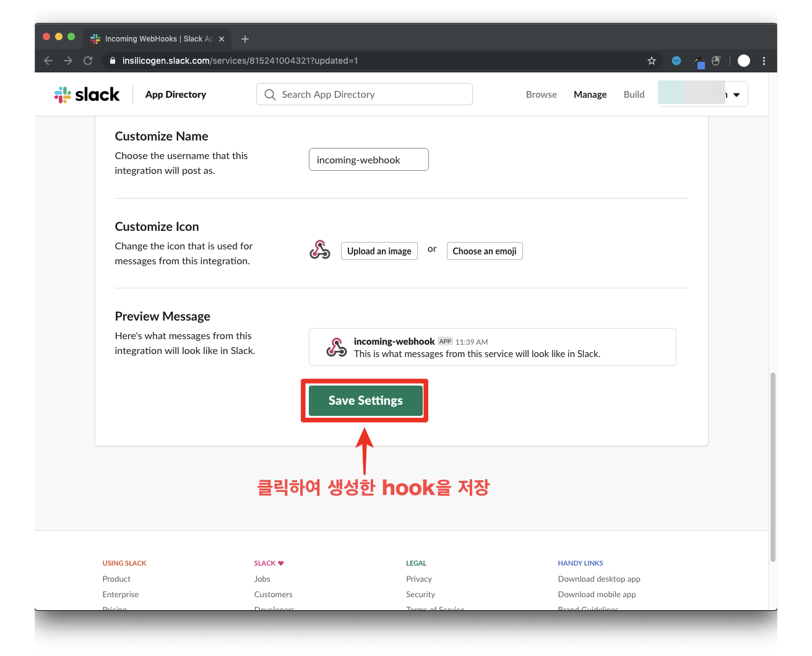Click the browser forward arrow
This screenshot has height=656, width=812.
pos(68,61)
